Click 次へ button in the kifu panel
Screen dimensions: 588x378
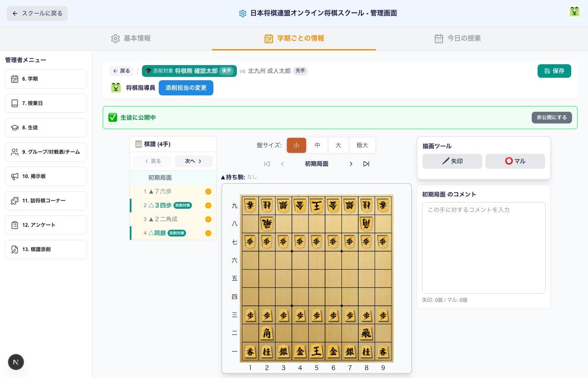pos(194,161)
